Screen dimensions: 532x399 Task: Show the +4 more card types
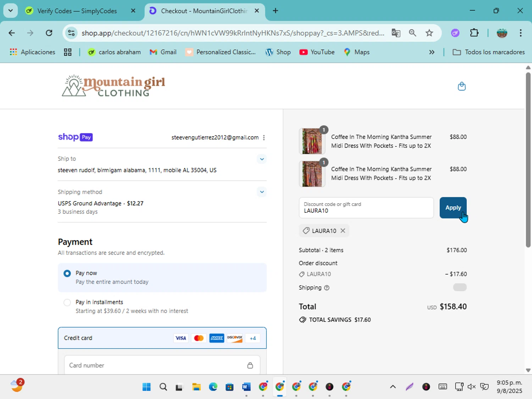coord(253,338)
